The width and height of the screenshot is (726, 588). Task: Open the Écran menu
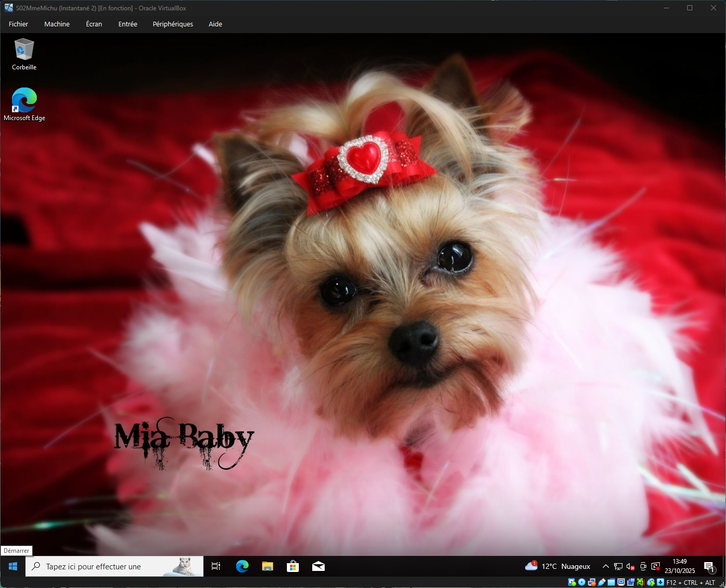click(x=94, y=24)
